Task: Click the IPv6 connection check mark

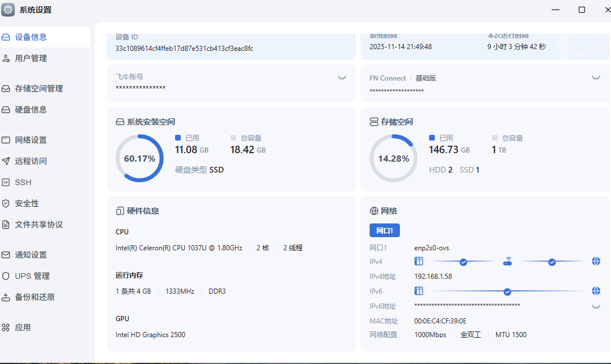Action: click(x=507, y=291)
